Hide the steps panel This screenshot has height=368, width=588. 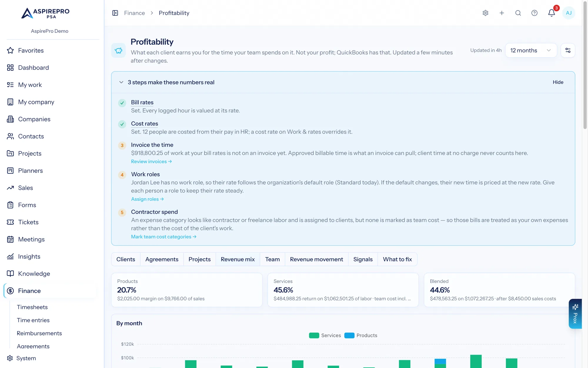tap(558, 82)
